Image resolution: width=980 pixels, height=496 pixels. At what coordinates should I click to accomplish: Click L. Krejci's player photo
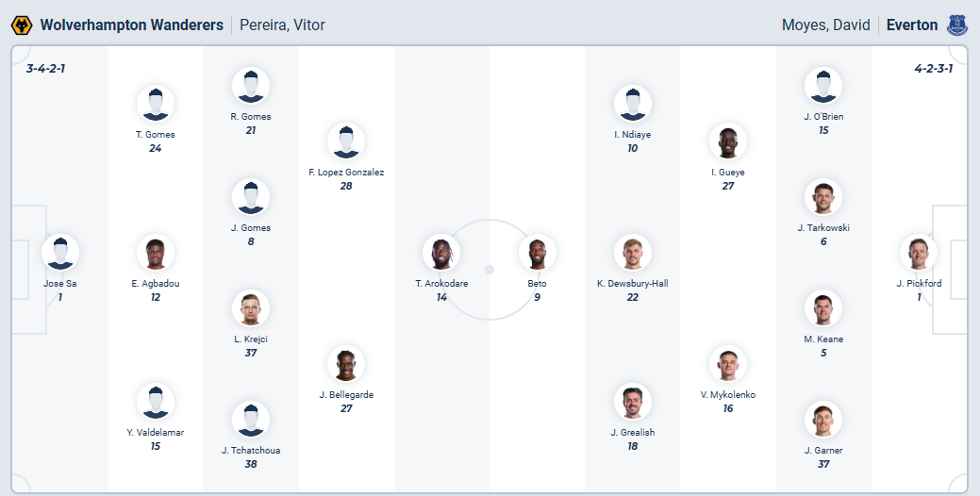point(251,308)
